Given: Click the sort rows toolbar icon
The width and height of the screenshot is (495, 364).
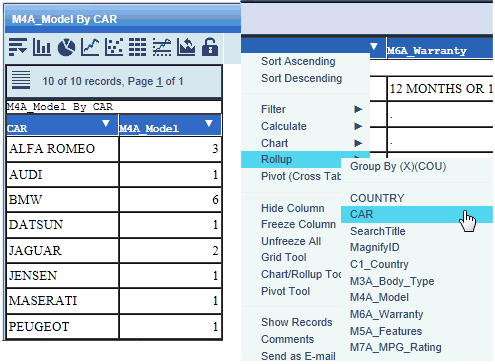Looking at the screenshot, I should pyautogui.click(x=18, y=47).
